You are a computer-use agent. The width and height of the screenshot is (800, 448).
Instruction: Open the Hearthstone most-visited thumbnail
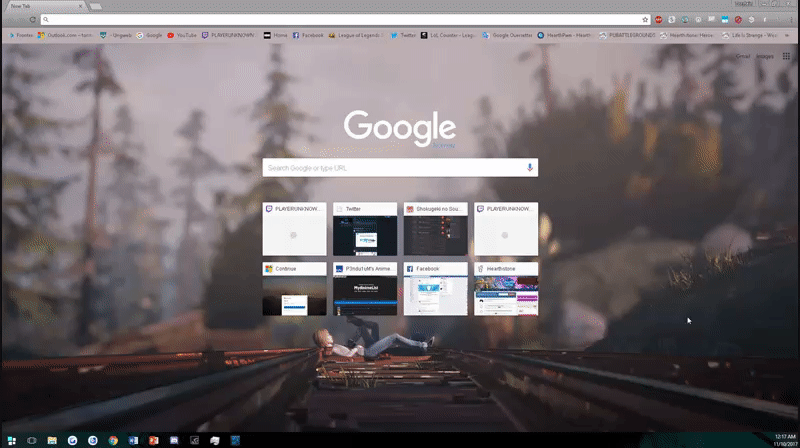(506, 289)
